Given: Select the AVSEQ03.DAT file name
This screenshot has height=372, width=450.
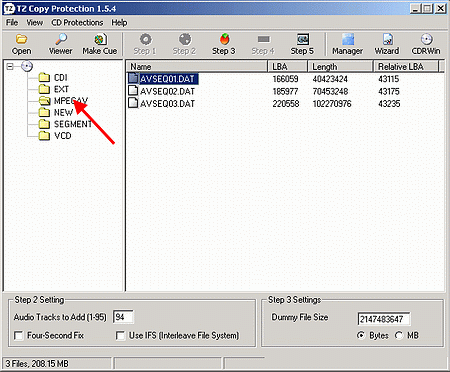Looking at the screenshot, I should [x=168, y=104].
